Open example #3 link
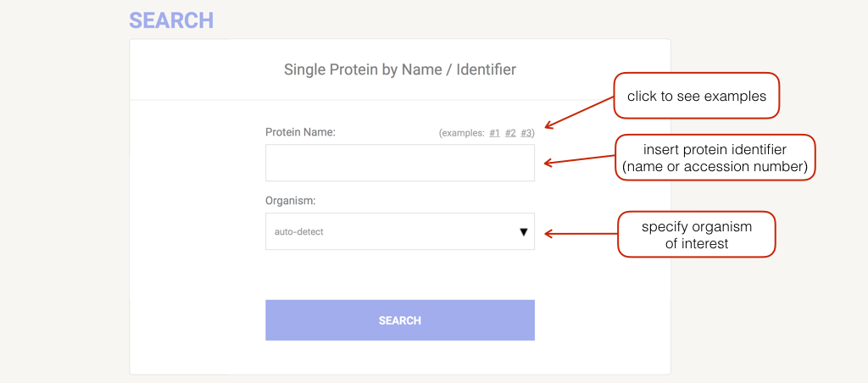868x383 pixels. (526, 133)
